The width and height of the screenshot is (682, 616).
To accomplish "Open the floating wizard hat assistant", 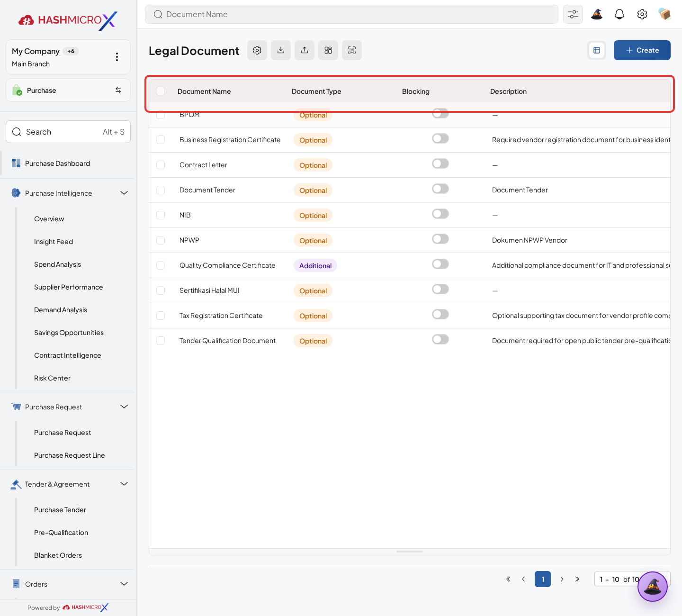I will click(x=653, y=587).
